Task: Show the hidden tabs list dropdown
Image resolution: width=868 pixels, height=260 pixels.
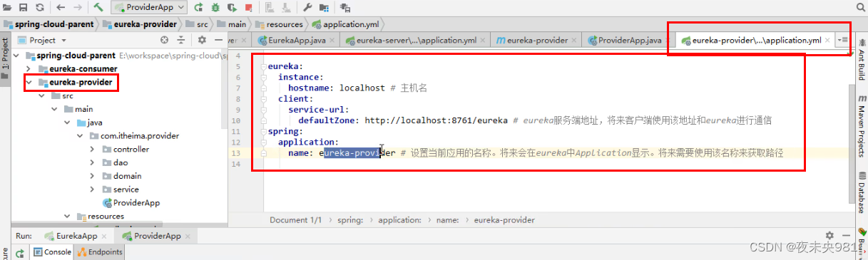Action: pyautogui.click(x=843, y=40)
